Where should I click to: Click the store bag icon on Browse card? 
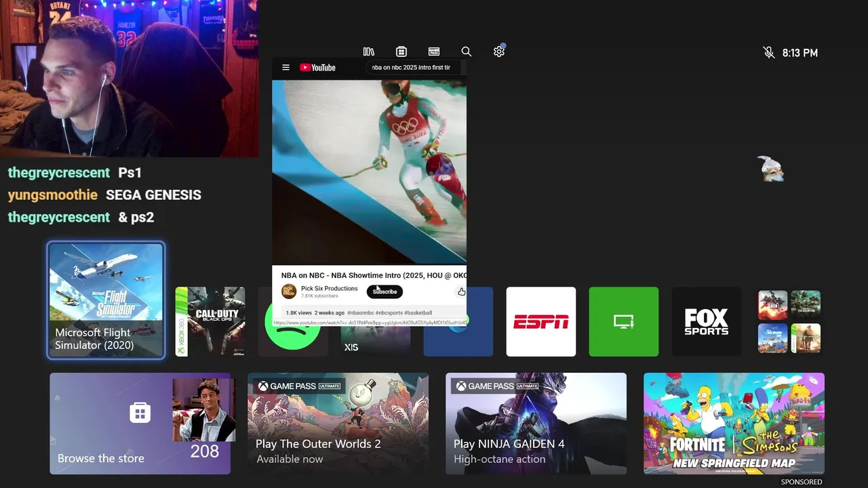(x=140, y=412)
